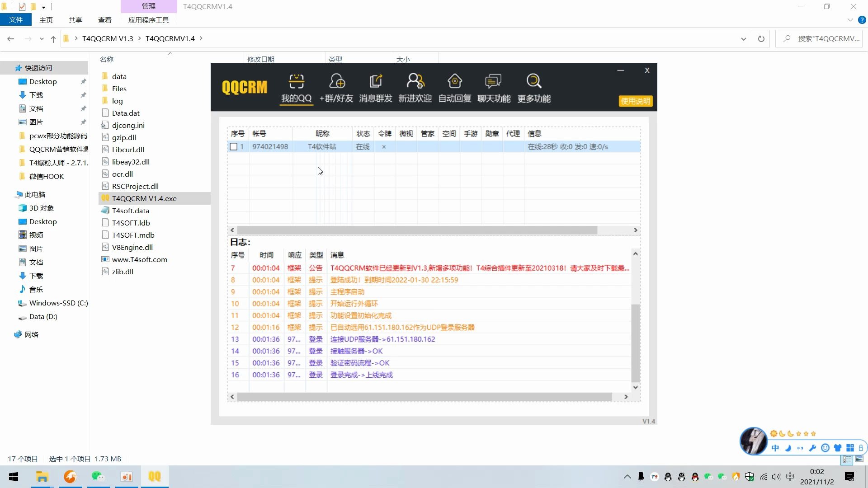Open the 聊天功能 chat feature
Screen dimensions: 868x488
point(494,89)
